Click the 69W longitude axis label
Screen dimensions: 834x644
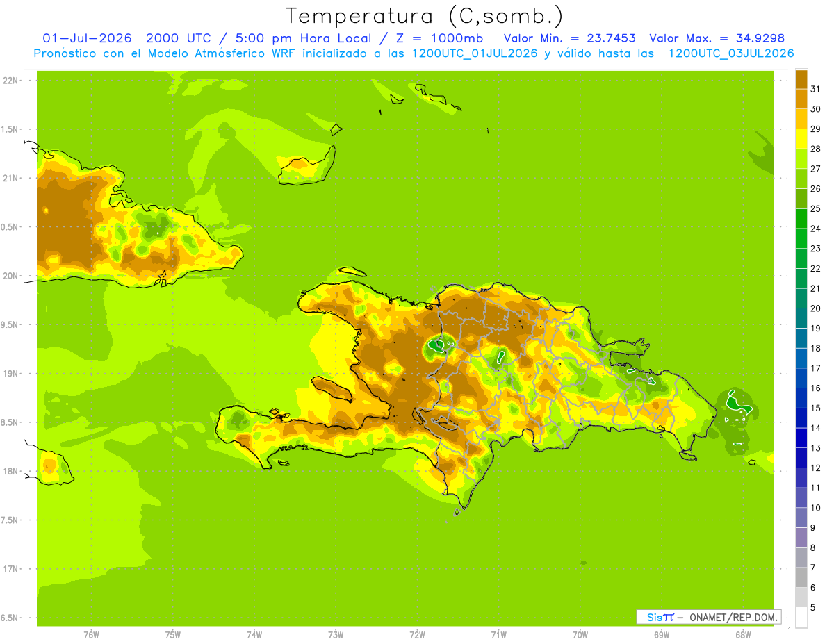662,635
